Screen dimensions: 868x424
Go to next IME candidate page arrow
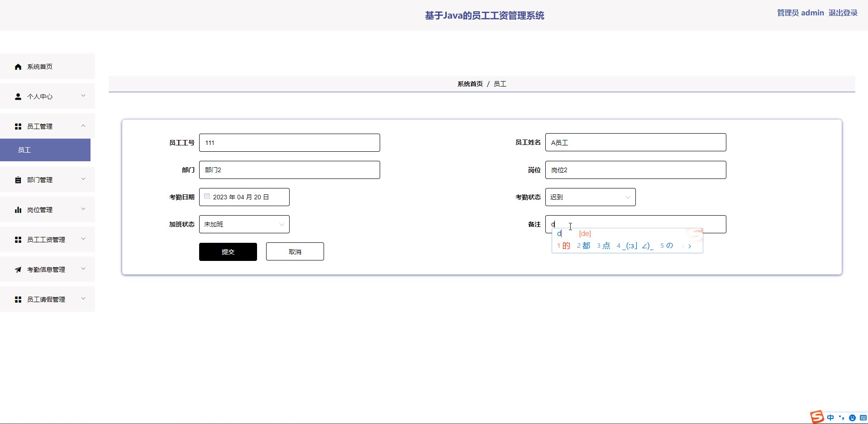pyautogui.click(x=690, y=246)
